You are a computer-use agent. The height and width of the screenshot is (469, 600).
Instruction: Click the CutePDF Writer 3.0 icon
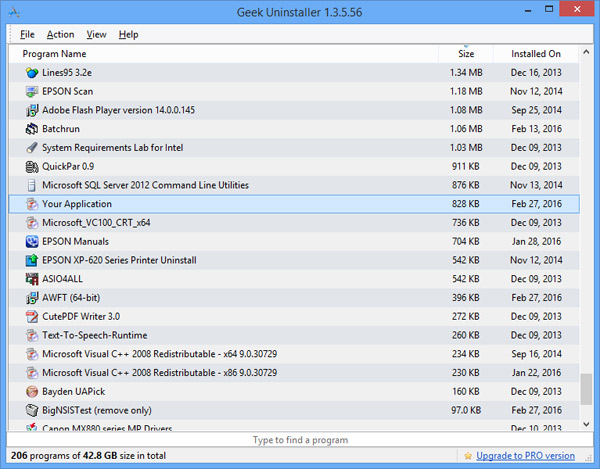coord(31,316)
